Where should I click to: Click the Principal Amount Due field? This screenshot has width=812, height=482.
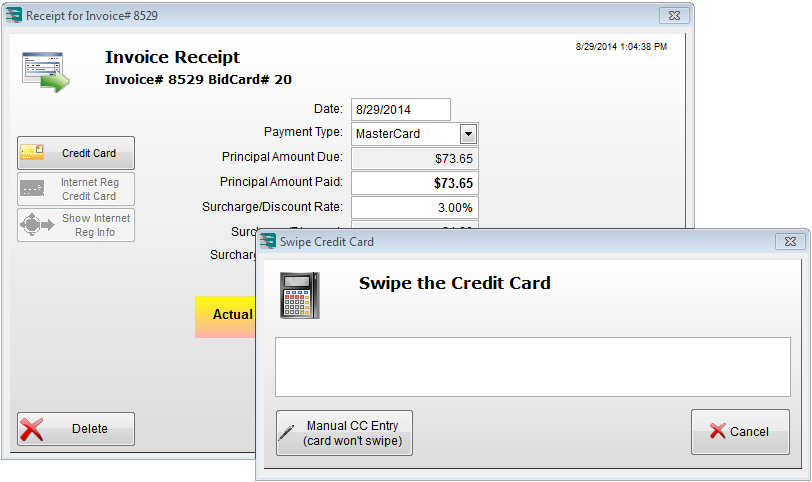pos(414,158)
